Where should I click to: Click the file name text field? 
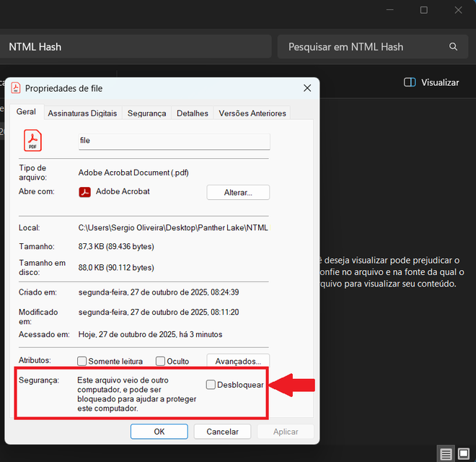pos(173,141)
